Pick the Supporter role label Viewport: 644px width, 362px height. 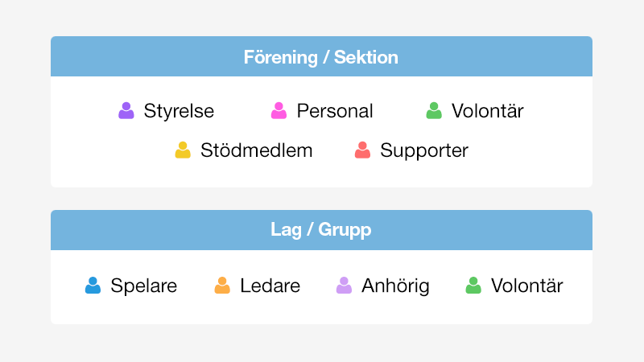424,150
